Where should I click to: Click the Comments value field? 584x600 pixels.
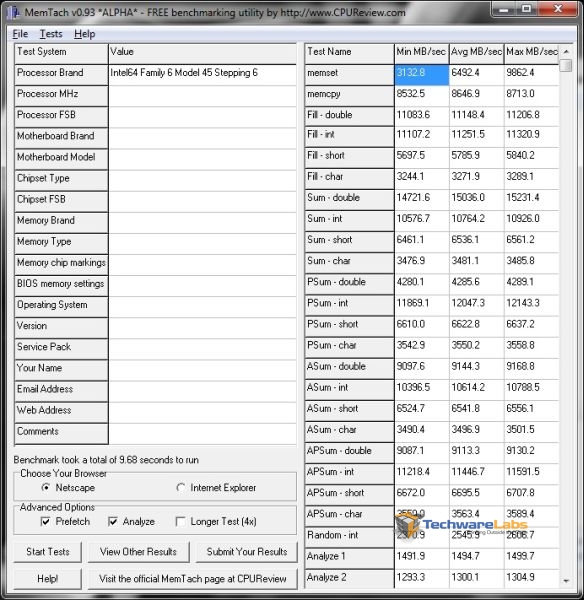pos(202,434)
